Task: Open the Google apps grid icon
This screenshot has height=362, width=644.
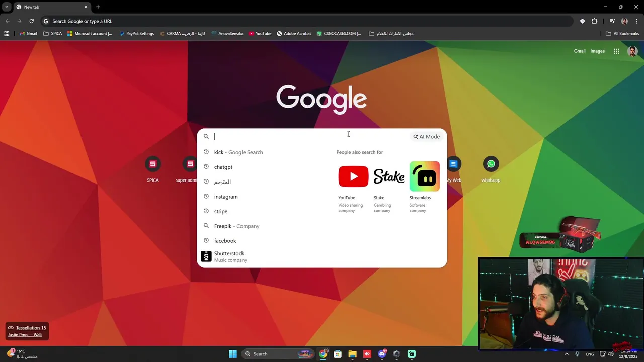Action: pos(616,51)
